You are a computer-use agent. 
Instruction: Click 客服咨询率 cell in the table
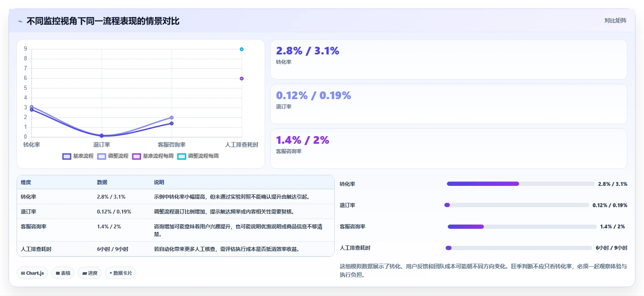34,227
